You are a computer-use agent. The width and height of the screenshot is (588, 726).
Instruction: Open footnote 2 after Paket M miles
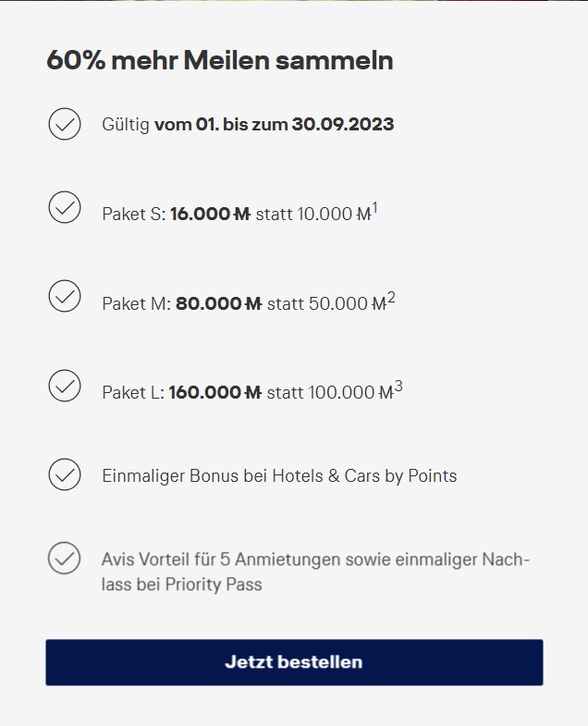pos(391,297)
